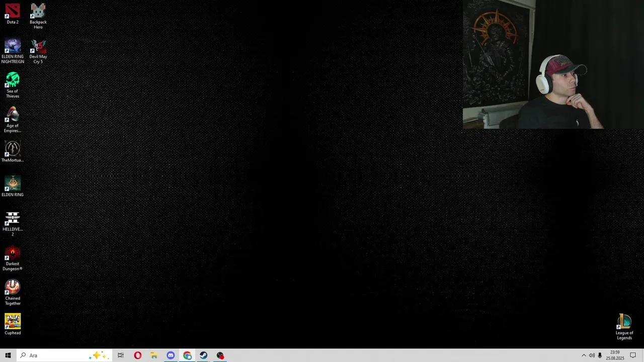Select the ELDEN RING desktop shortcut
Screen dimensions: 644x362
point(13,186)
